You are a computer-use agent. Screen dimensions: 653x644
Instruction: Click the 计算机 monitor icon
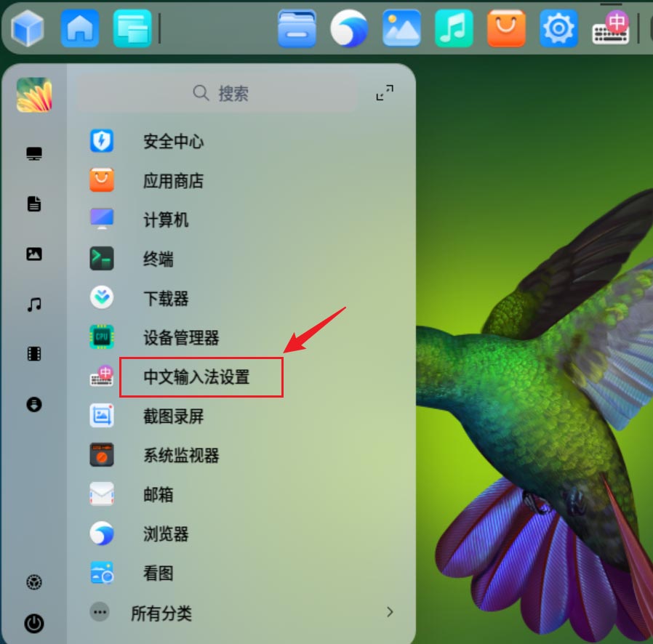tap(102, 219)
